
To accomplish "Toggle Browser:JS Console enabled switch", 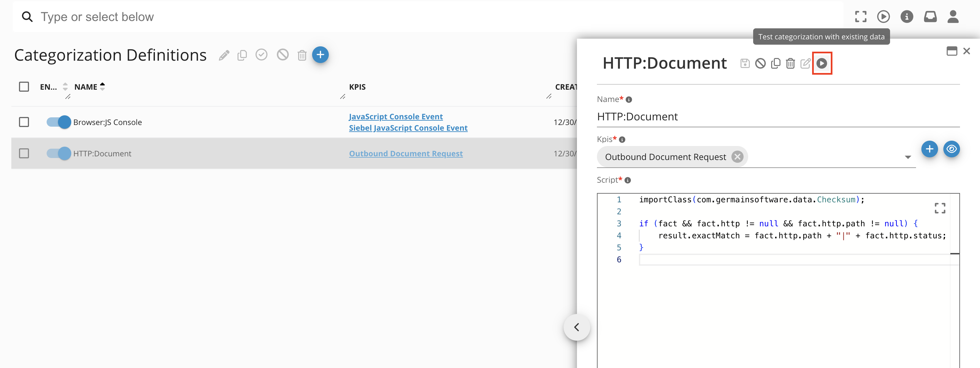I will click(x=59, y=122).
